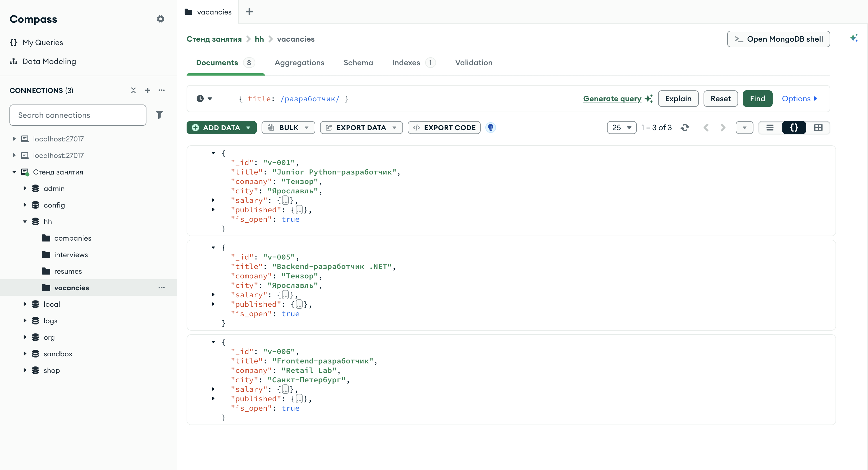Open vacancies collection options menu
868x470 pixels.
162,287
